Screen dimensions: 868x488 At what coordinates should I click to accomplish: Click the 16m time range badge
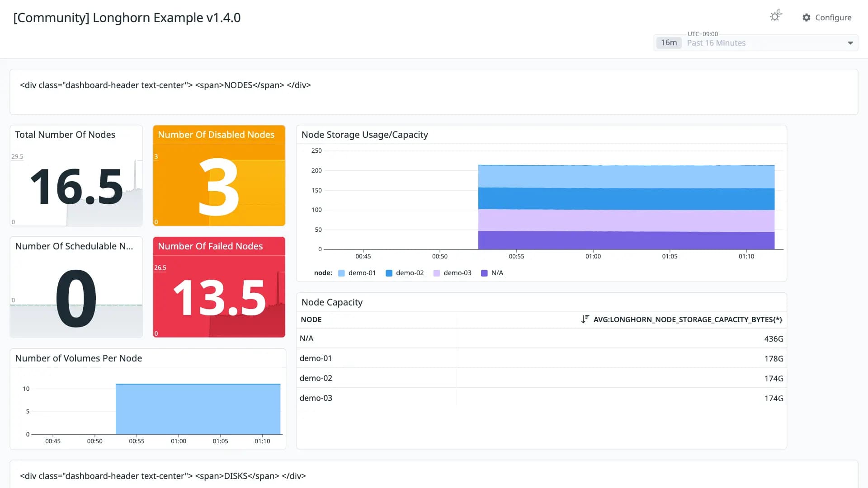click(x=669, y=42)
